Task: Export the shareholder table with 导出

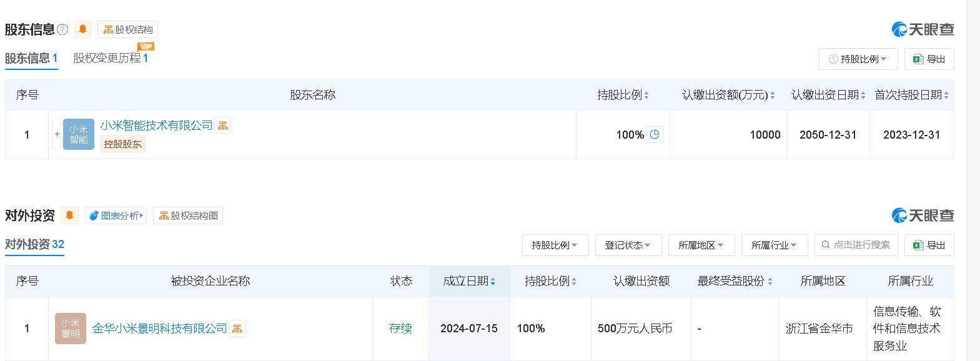Action: coord(929,59)
